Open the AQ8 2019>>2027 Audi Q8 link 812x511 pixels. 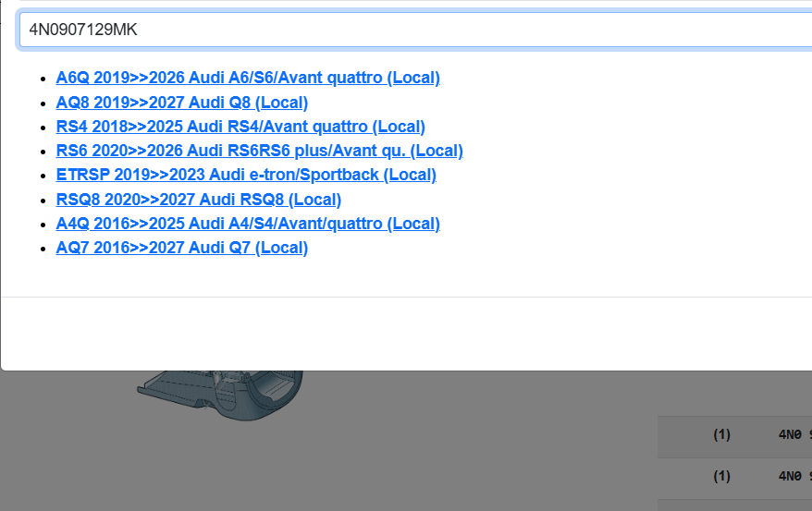click(182, 103)
